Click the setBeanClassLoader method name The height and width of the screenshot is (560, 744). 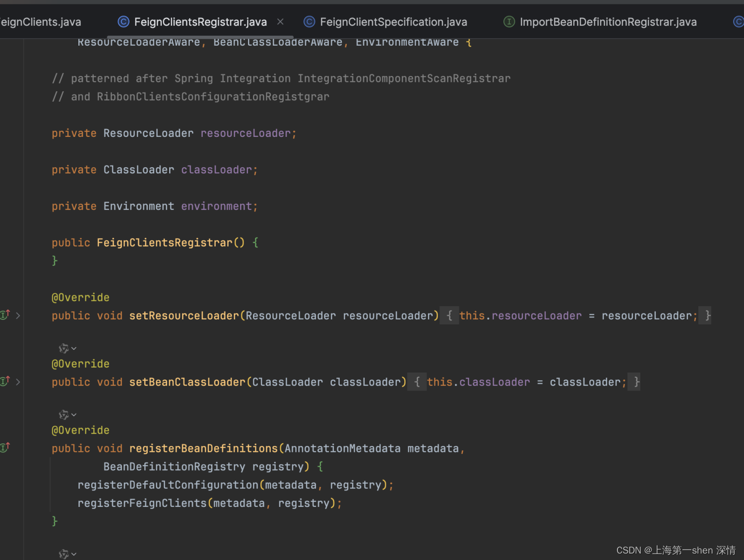pos(187,382)
